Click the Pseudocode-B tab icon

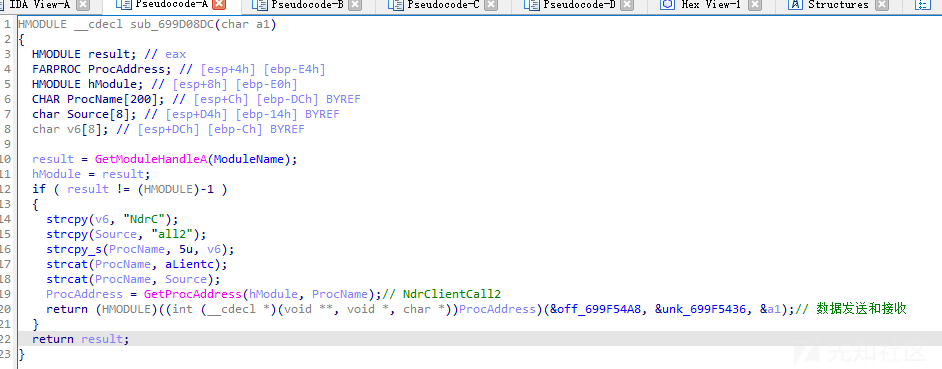coord(259,5)
